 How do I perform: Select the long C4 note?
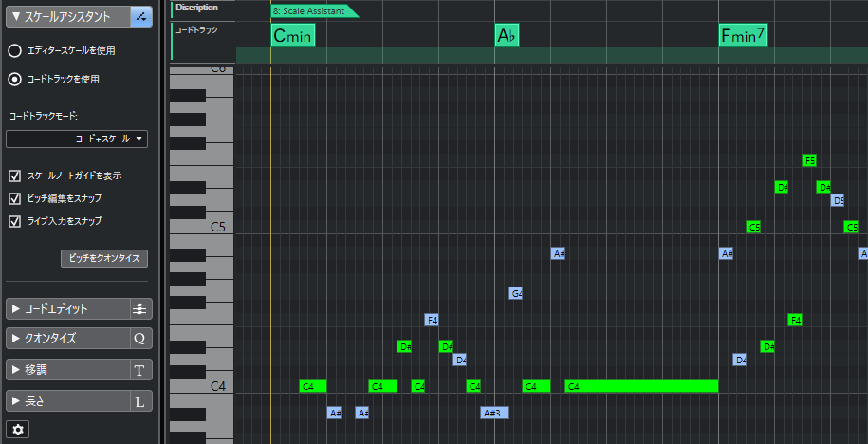pos(641,386)
